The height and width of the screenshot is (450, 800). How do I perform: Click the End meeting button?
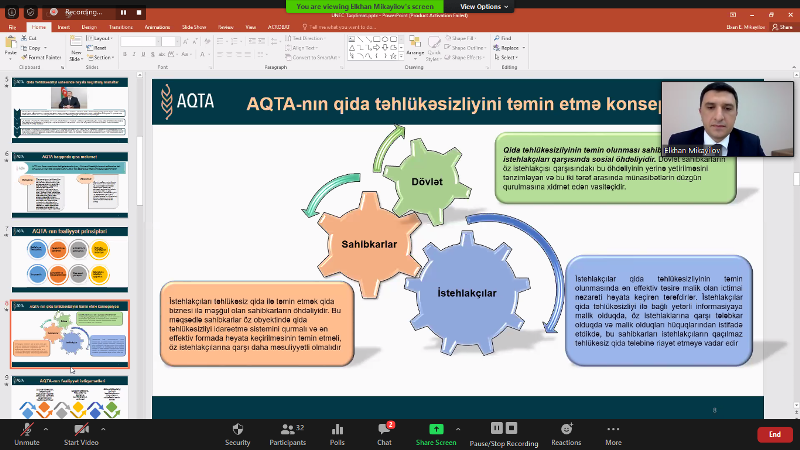point(774,434)
